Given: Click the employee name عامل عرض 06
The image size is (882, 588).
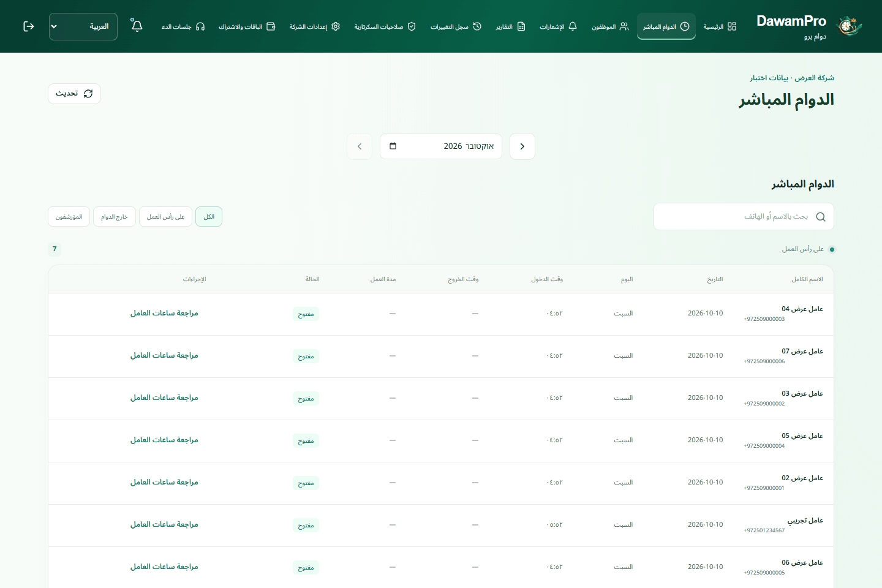Looking at the screenshot, I should click(x=802, y=563).
